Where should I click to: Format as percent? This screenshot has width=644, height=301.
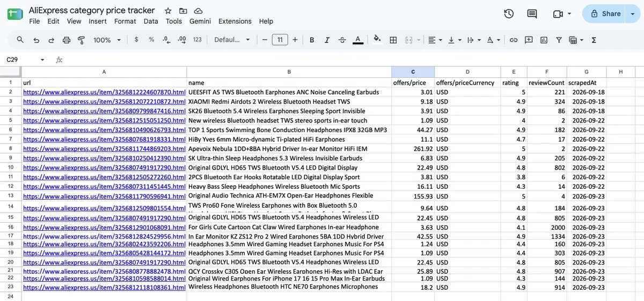(151, 40)
